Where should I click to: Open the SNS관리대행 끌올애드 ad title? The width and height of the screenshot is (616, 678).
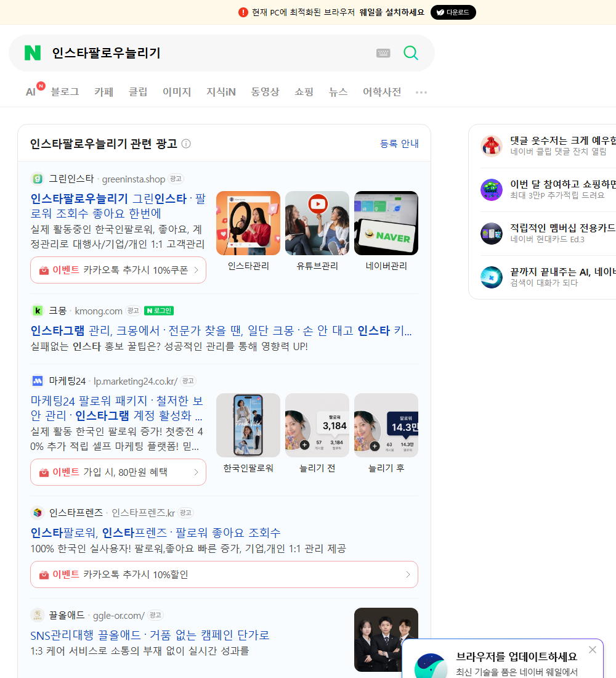click(x=150, y=635)
